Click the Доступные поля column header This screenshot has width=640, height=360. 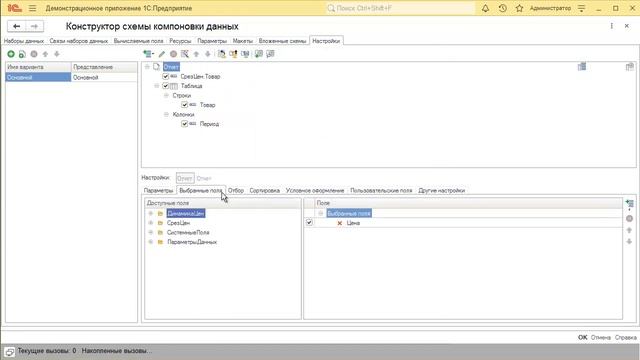222,203
